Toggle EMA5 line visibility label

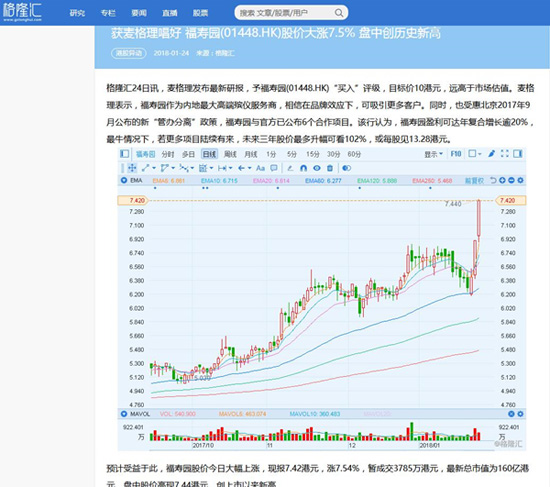click(x=168, y=181)
